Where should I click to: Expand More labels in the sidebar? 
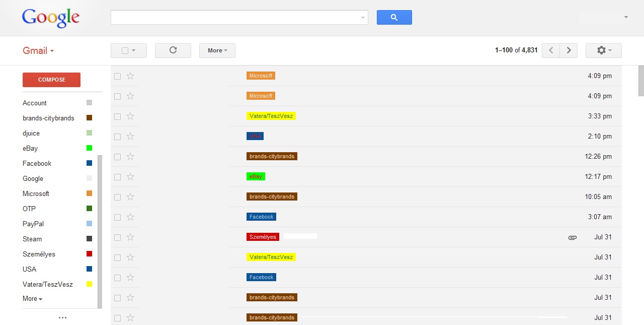coord(32,298)
